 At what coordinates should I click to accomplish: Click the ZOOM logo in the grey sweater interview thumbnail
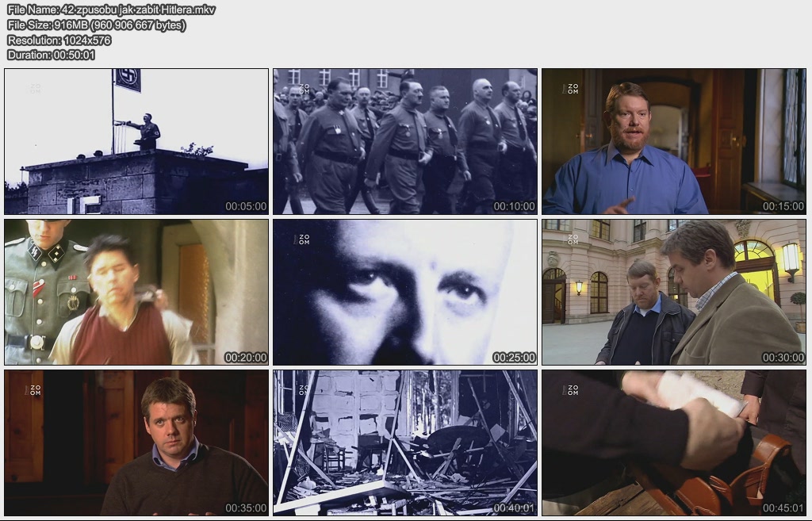[34, 390]
